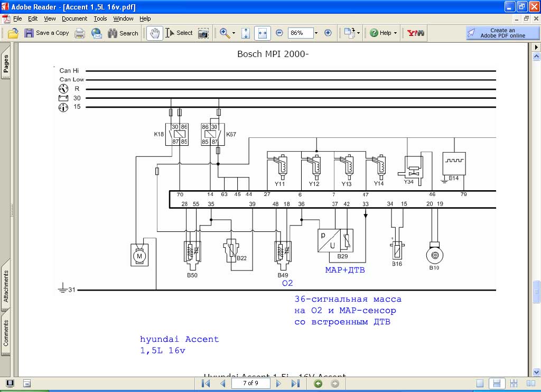This screenshot has width=541, height=392.
Task: Go to the previous page
Action: click(x=223, y=384)
